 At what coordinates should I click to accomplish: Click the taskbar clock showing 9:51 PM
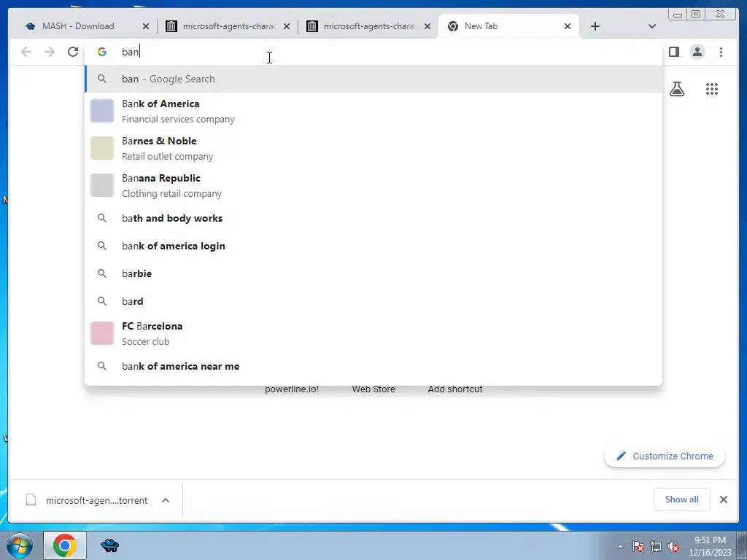click(710, 546)
